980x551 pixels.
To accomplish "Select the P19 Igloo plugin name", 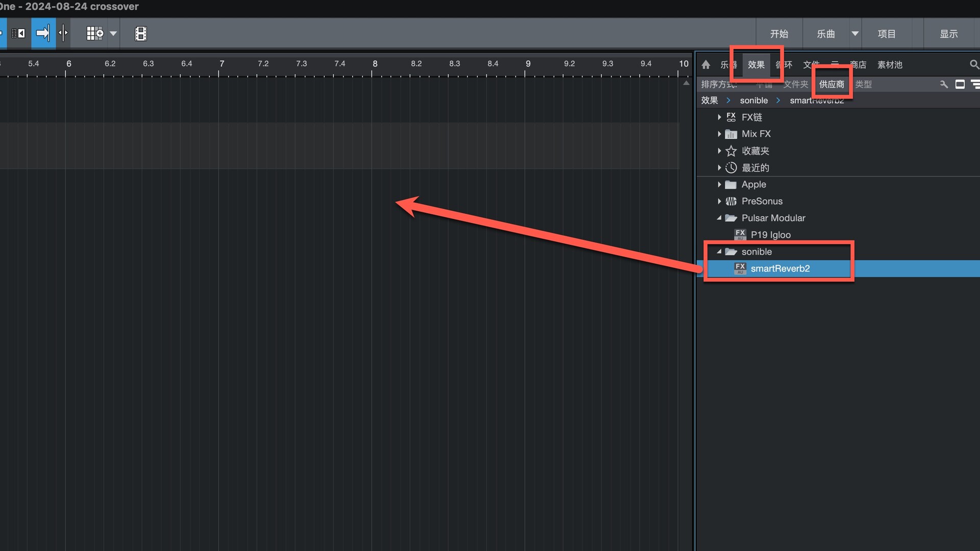I will point(771,235).
